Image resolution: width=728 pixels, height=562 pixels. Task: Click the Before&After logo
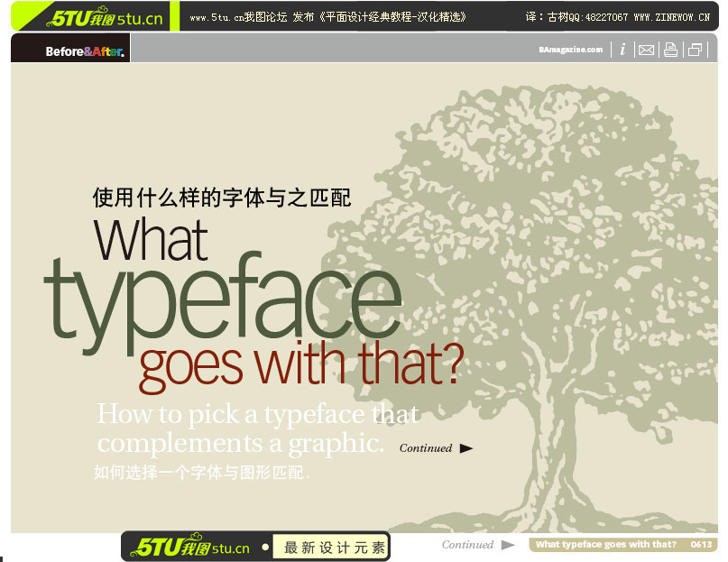[x=85, y=51]
